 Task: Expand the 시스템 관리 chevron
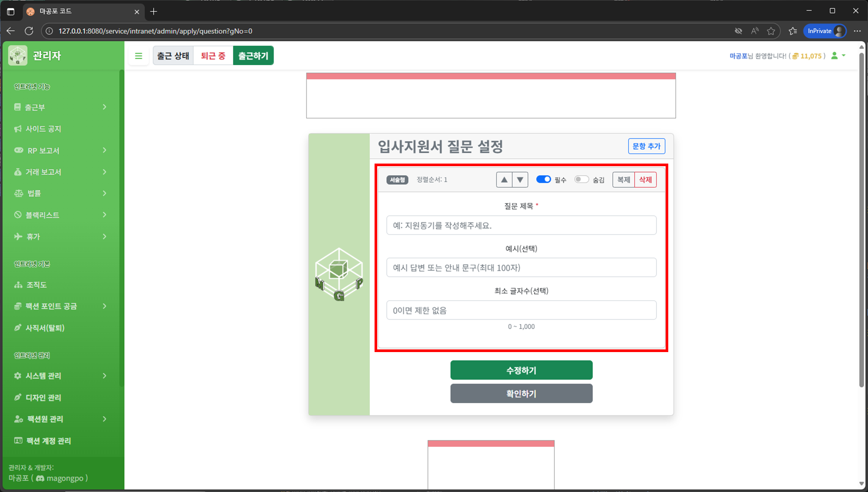[x=104, y=376]
